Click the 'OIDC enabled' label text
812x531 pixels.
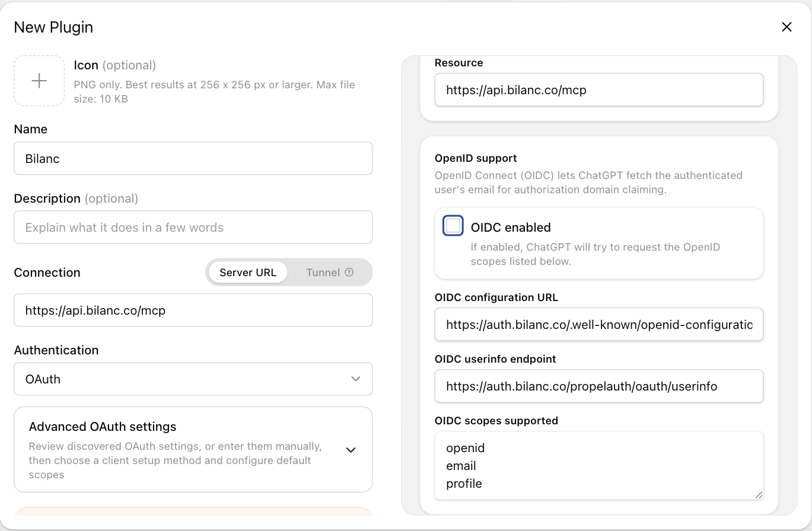(511, 228)
